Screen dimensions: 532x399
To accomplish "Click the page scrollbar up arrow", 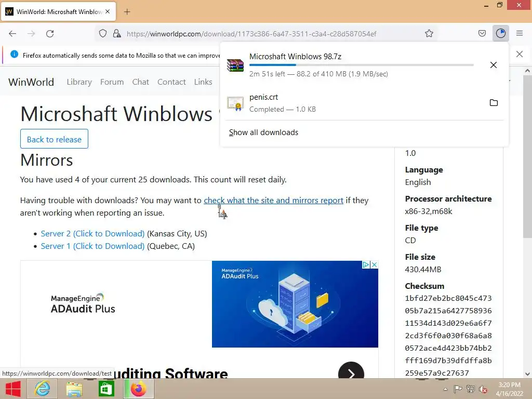I will [527, 71].
